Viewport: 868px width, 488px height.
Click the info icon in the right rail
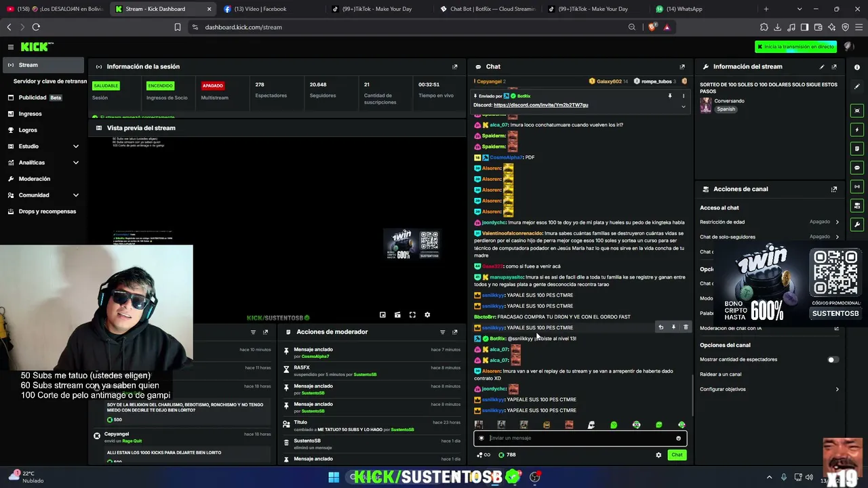tap(857, 67)
